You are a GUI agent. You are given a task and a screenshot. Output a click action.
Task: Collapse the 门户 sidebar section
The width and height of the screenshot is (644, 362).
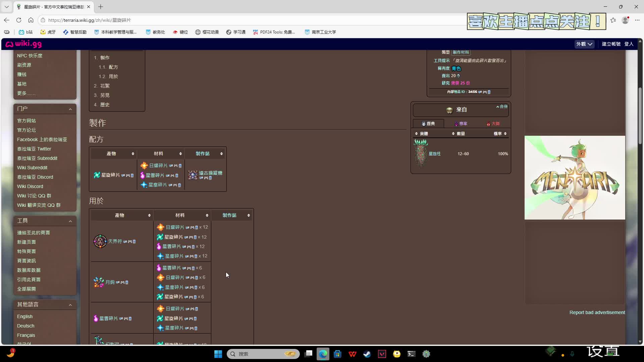coord(70,109)
